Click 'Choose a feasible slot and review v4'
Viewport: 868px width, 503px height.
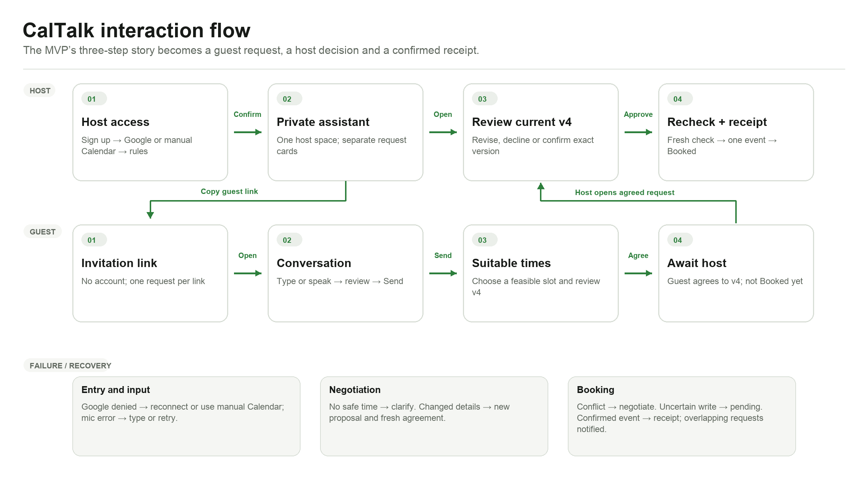click(x=536, y=287)
